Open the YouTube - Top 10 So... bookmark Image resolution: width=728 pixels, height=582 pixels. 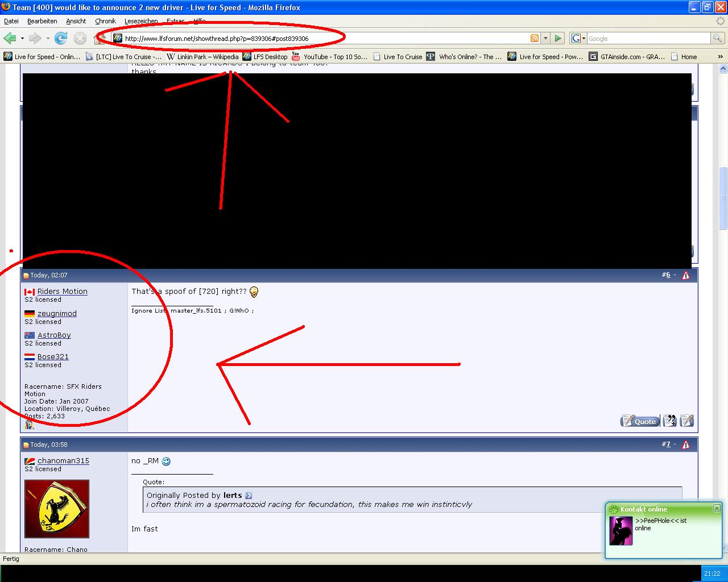tap(329, 57)
